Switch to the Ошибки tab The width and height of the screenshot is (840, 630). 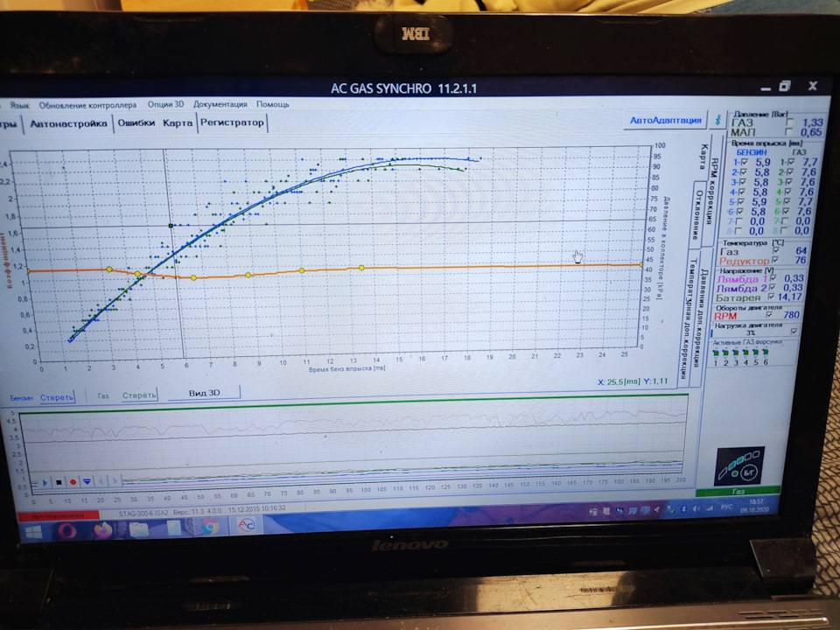[136, 122]
